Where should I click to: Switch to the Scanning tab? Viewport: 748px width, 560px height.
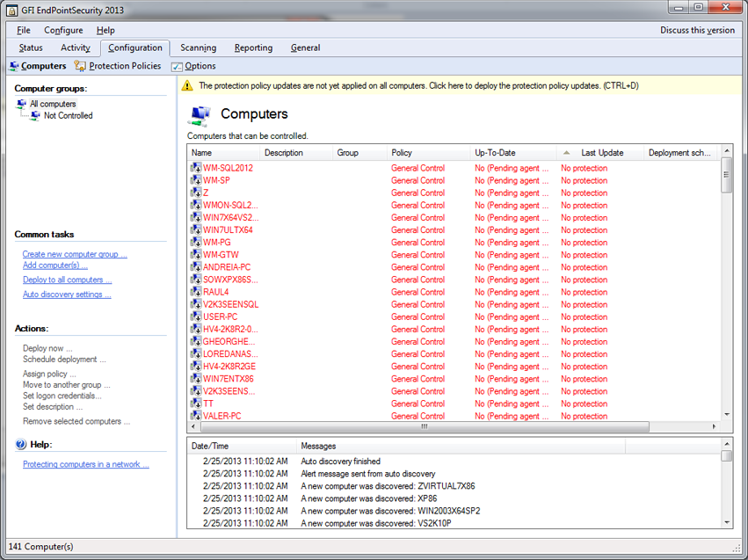(x=198, y=47)
